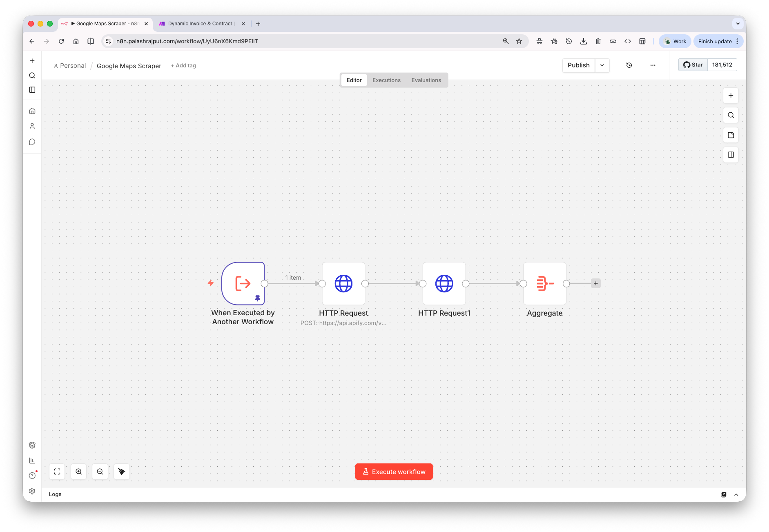
Task: Open the Insights chart icon in sidebar
Action: pos(32,460)
